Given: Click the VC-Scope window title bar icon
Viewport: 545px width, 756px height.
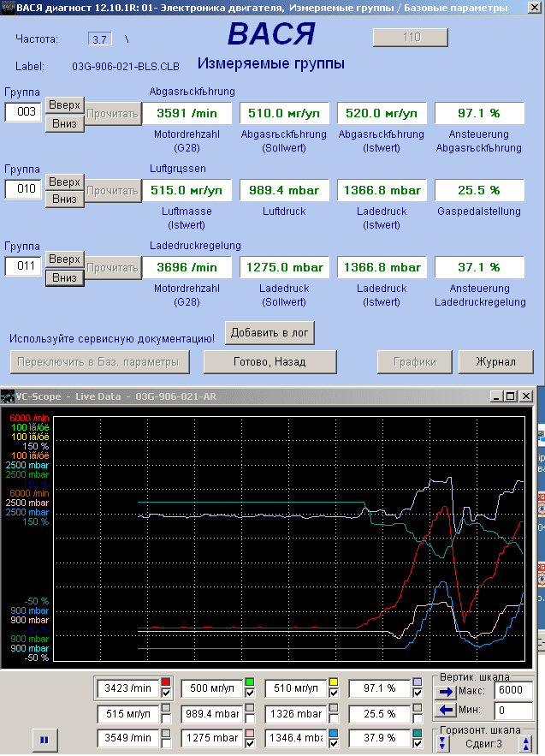Looking at the screenshot, I should pyautogui.click(x=8, y=396).
